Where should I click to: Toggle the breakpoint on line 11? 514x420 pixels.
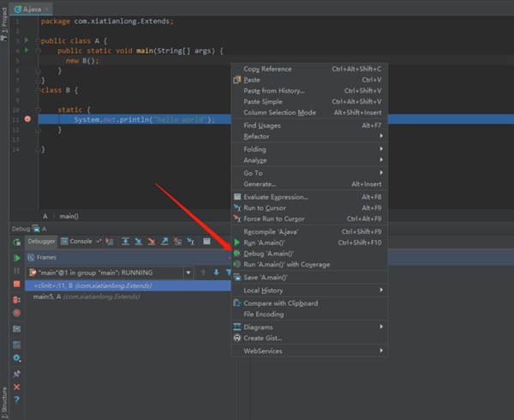(x=27, y=119)
